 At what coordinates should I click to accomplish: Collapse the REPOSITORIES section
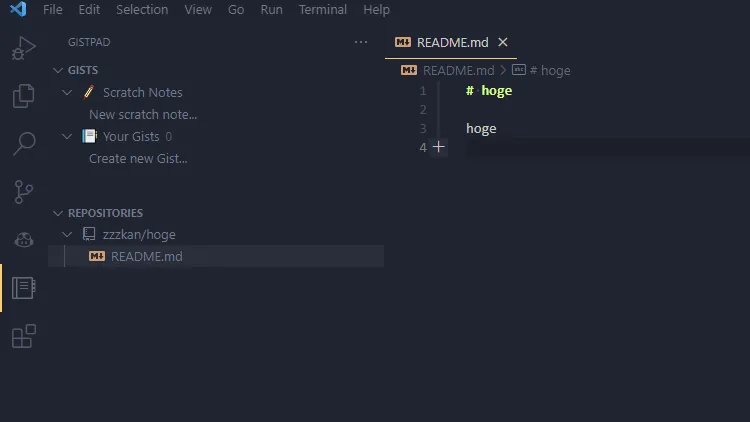coord(58,213)
